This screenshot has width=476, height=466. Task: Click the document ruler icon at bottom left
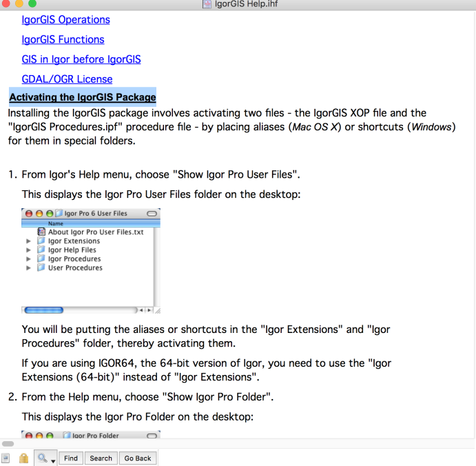tap(6, 458)
